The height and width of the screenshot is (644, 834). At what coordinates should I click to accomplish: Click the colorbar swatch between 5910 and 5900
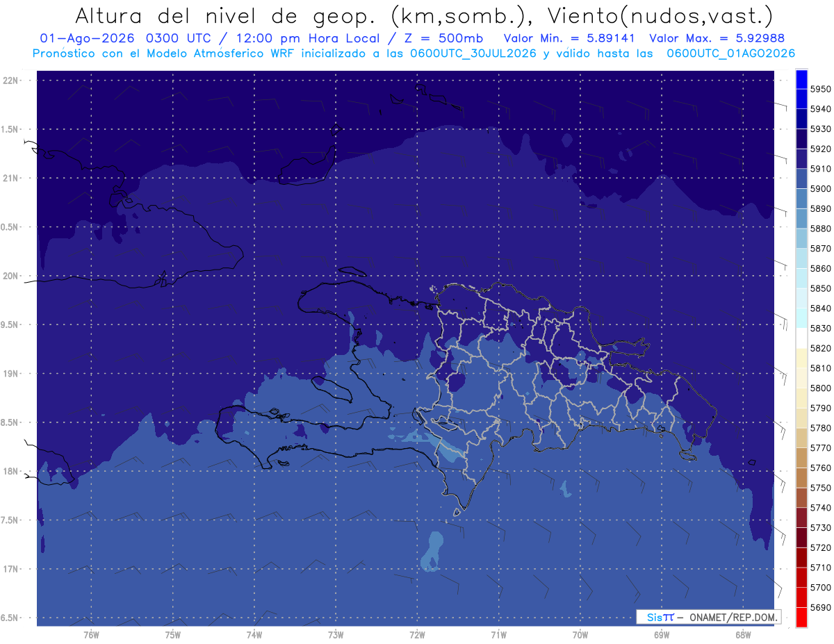pos(801,179)
